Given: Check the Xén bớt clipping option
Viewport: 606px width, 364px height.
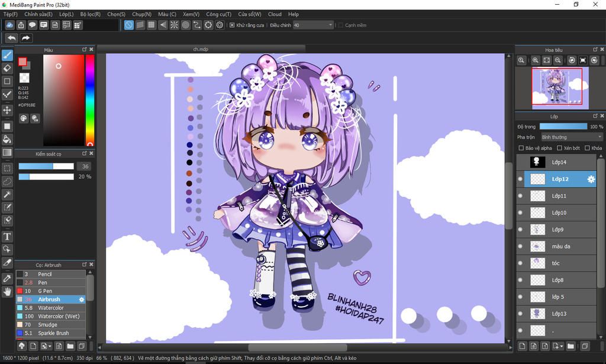Looking at the screenshot, I should [559, 148].
